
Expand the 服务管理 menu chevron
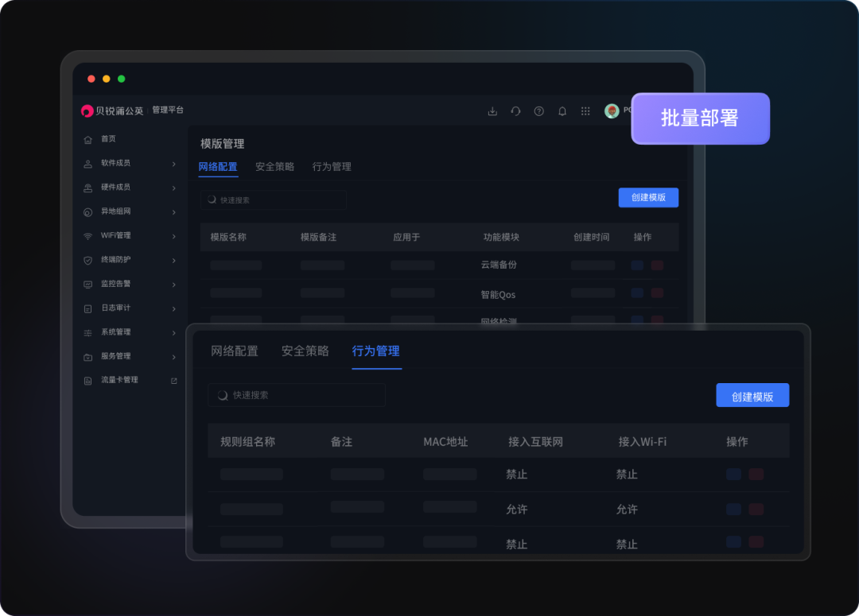pos(173,356)
